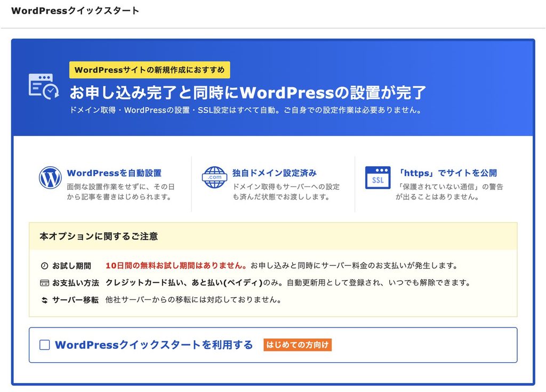Click the 面倒な設置作業をせずに description text
546x392 pixels.
click(121, 192)
